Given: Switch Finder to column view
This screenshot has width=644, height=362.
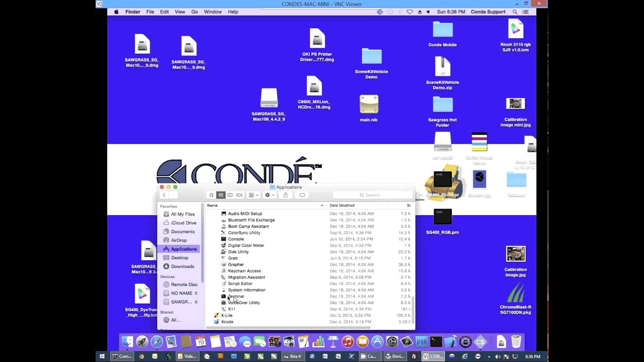Looking at the screenshot, I should pyautogui.click(x=230, y=195).
